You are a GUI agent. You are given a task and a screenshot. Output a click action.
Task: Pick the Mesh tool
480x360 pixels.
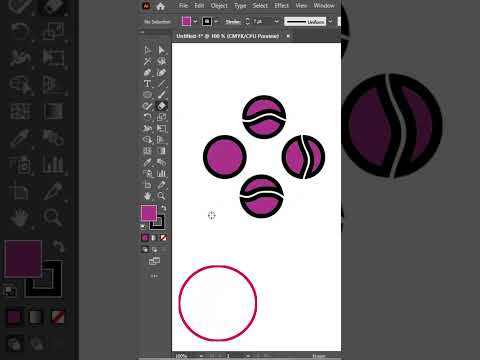tap(148, 151)
